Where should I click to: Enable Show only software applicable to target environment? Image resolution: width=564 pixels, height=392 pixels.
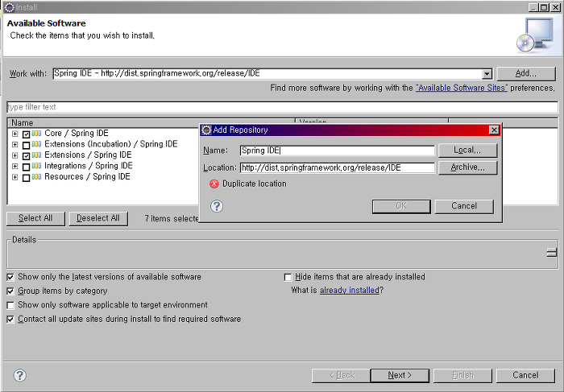(x=10, y=305)
